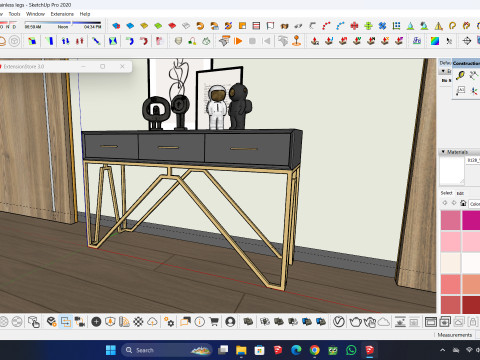Open the material collection dropdown list
480x360 pixels.
pyautogui.click(x=474, y=204)
